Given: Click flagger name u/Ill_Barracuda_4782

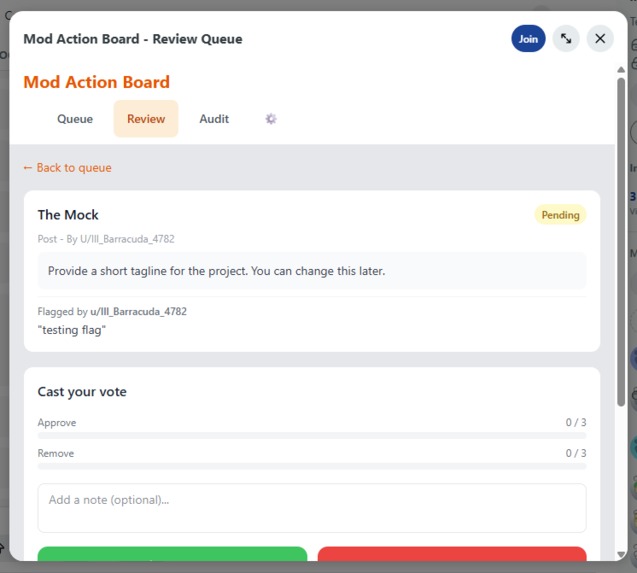Looking at the screenshot, I should [x=138, y=312].
